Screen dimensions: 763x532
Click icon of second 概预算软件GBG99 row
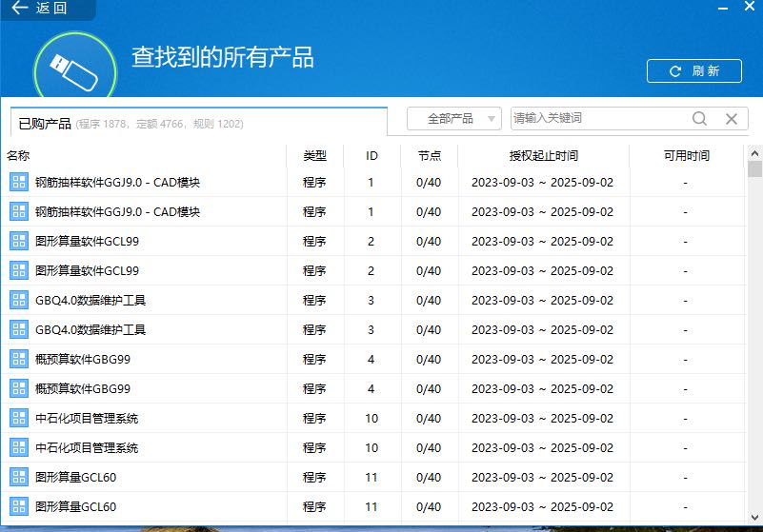click(x=19, y=388)
